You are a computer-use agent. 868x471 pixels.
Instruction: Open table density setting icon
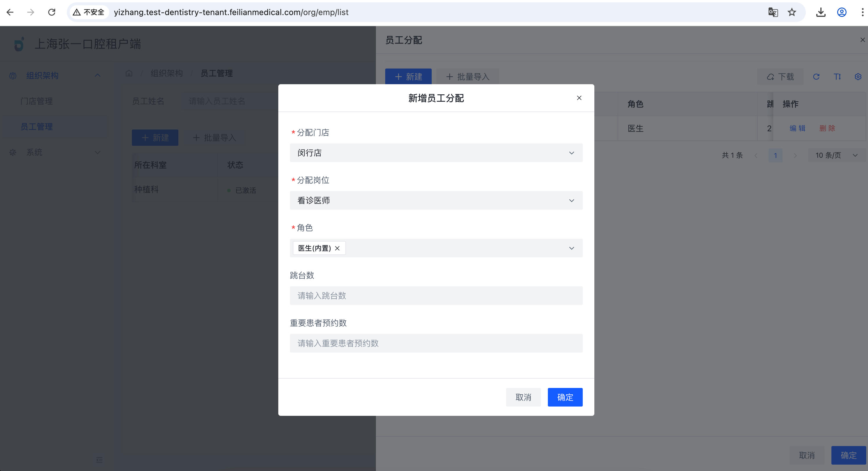point(837,77)
